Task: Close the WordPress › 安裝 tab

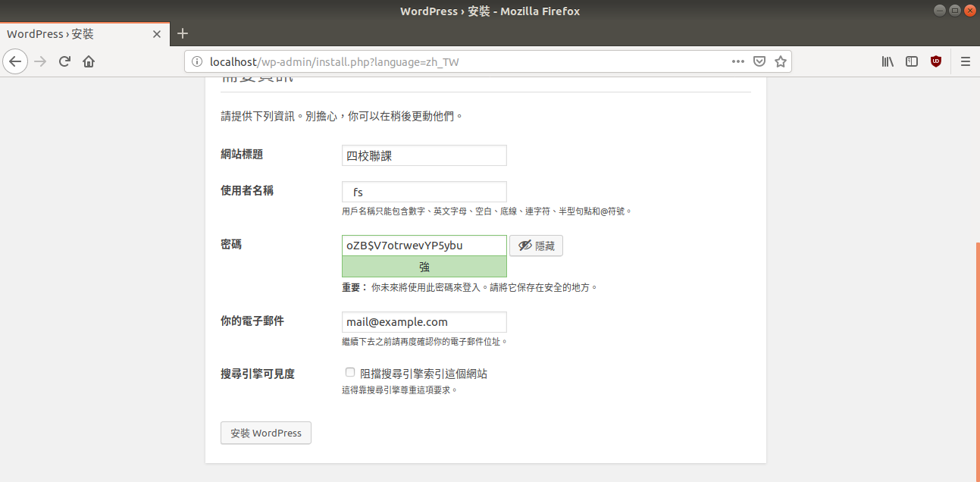Action: (157, 34)
